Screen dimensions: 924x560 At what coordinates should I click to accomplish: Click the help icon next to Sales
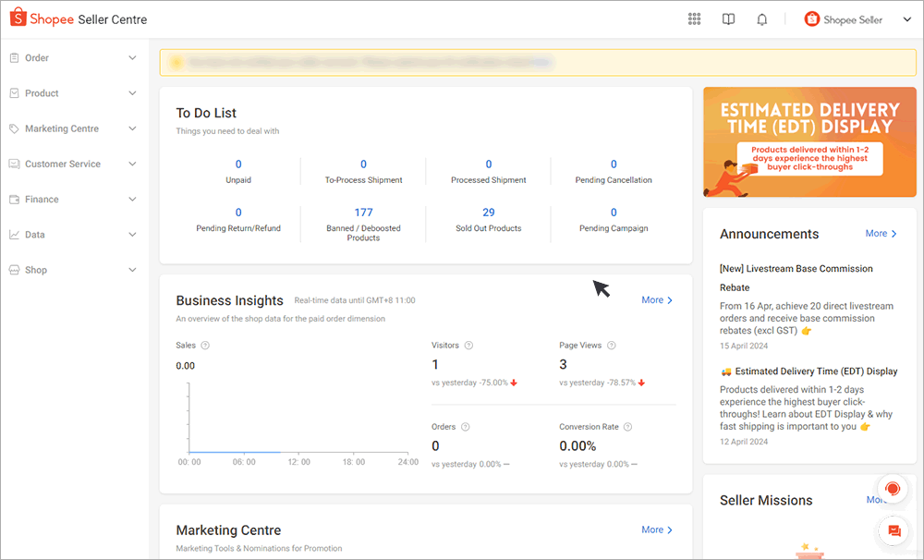(x=205, y=346)
